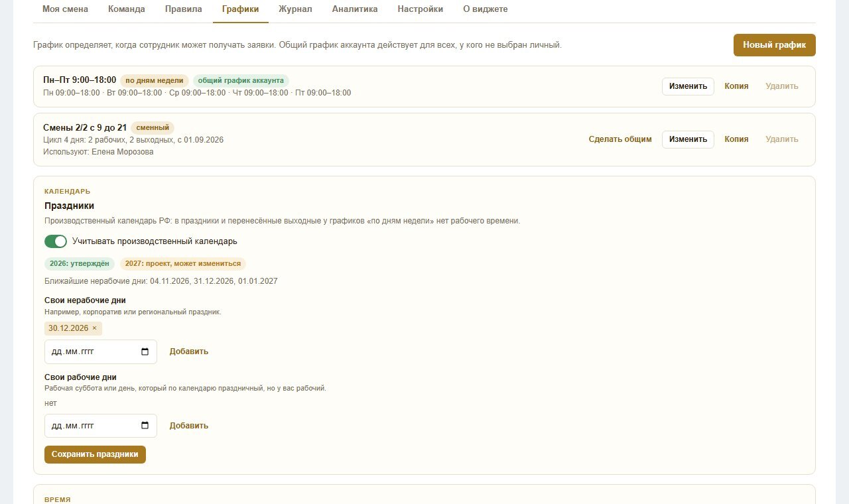The image size is (849, 504).
Task: Save holidays with Сохранить праздники button
Action: [95, 454]
